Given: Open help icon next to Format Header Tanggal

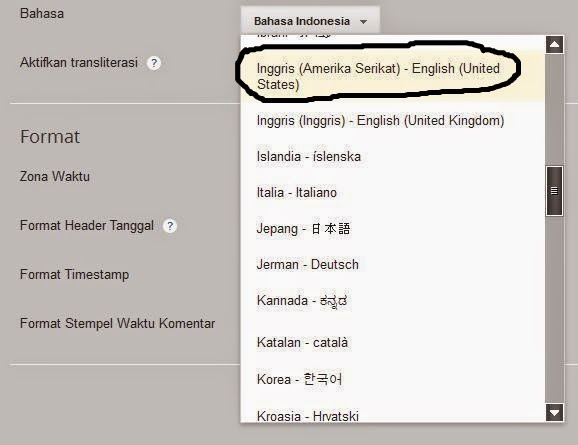Looking at the screenshot, I should [170, 226].
